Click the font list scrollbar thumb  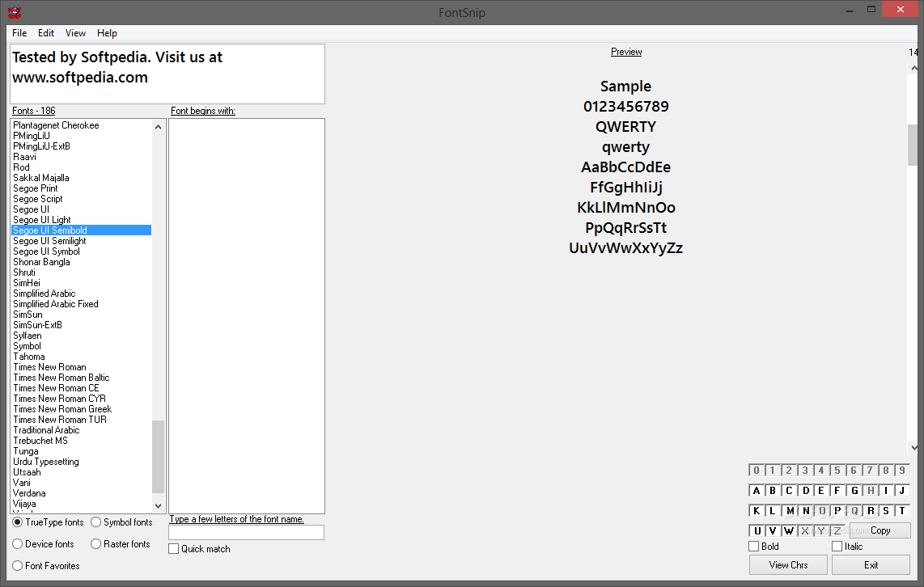pos(158,456)
